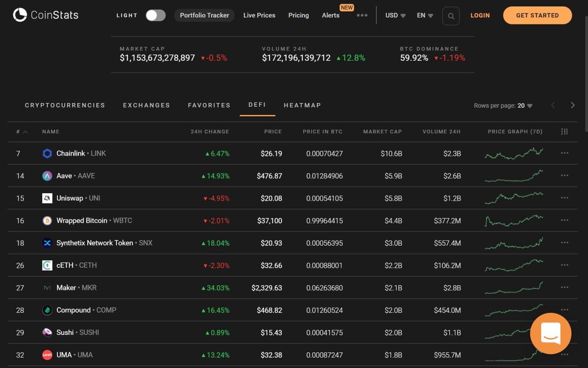Screen dimensions: 588x368
Task: Click the Sushi coin icon
Action: click(x=47, y=333)
